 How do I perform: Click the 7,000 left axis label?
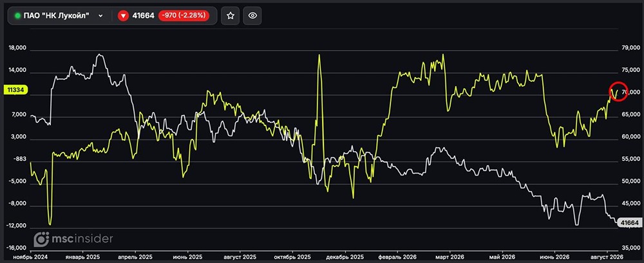point(19,115)
